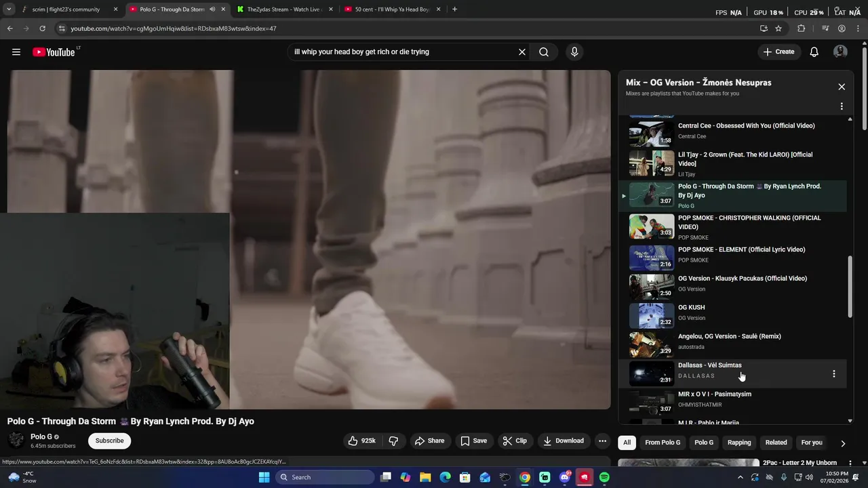Open Spotify from the taskbar

pyautogui.click(x=604, y=477)
